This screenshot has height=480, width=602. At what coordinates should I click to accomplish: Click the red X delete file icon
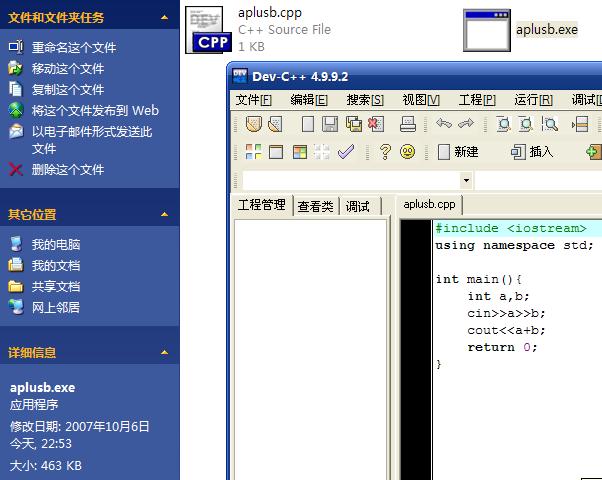click(16, 169)
